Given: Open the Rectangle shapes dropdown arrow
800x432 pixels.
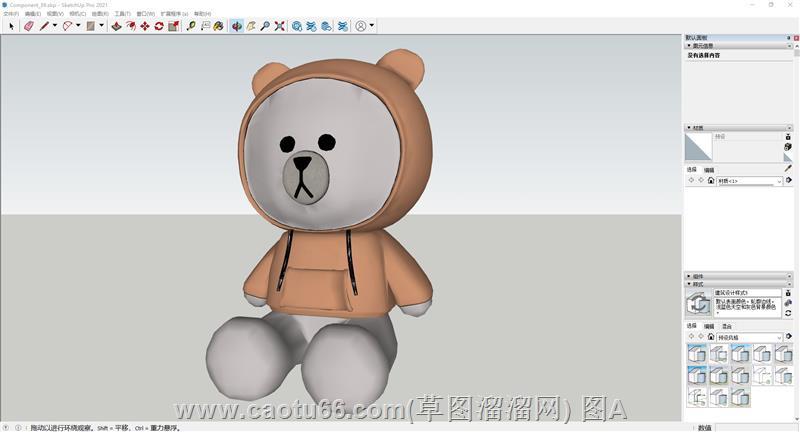Looking at the screenshot, I should pyautogui.click(x=101, y=26).
